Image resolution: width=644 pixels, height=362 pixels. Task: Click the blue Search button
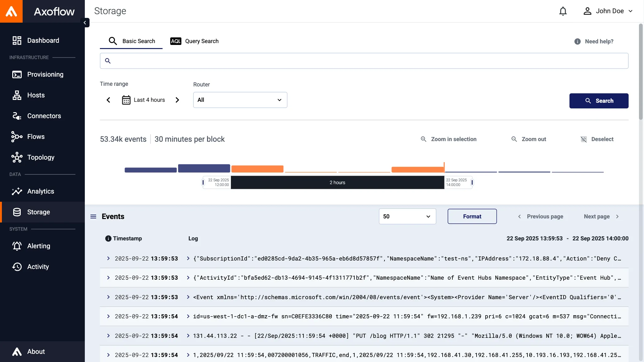pyautogui.click(x=599, y=101)
